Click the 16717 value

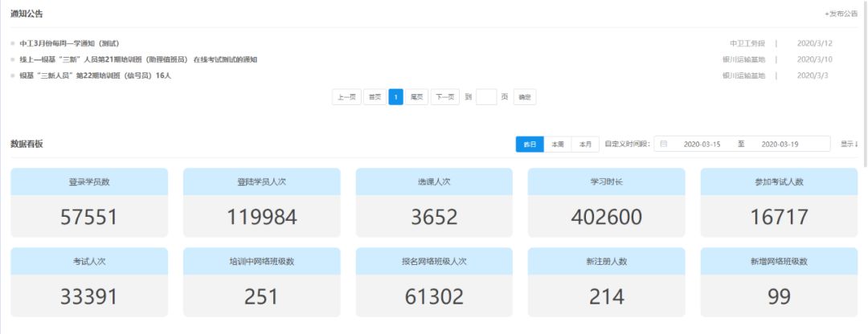click(779, 217)
